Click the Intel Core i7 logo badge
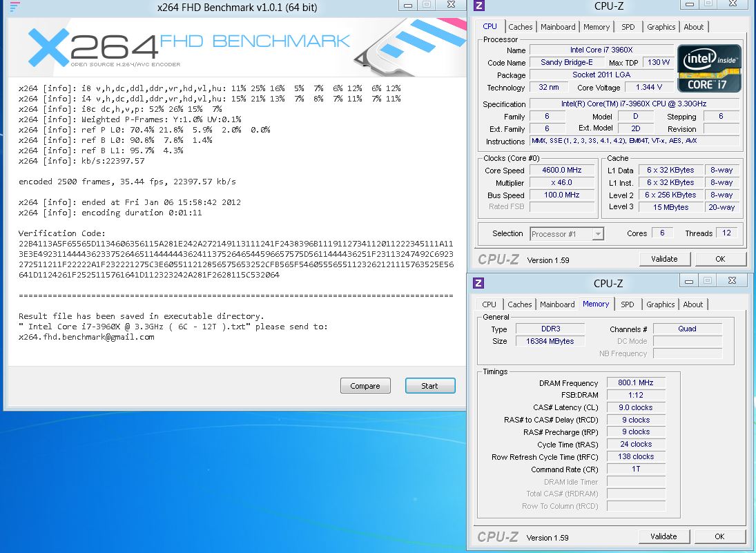The width and height of the screenshot is (756, 553). click(709, 68)
